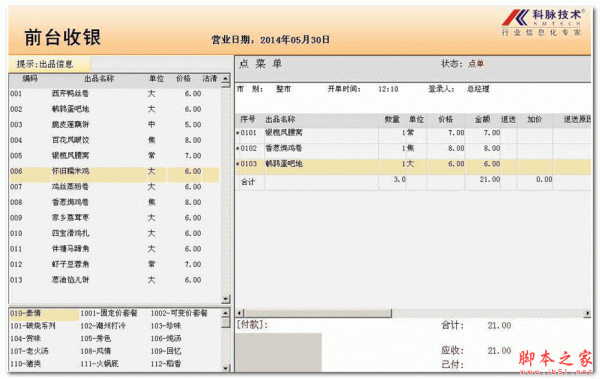Click order table horizontal scroll left arrow
600x379 pixels.
(240, 313)
